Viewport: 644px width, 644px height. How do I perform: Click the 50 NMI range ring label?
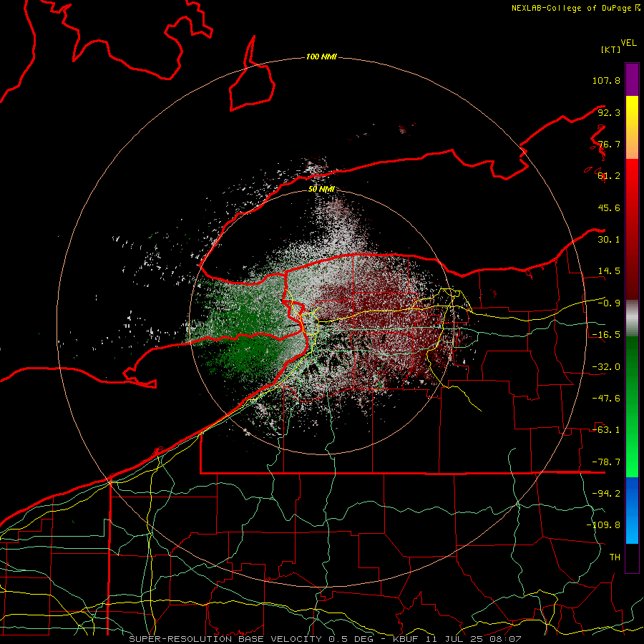[321, 190]
